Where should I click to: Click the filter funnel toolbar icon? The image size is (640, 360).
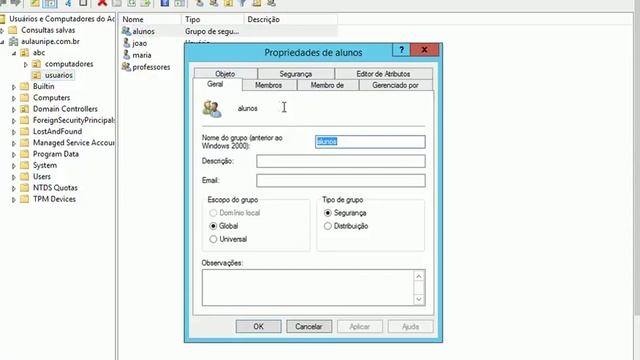pyautogui.click(x=242, y=3)
